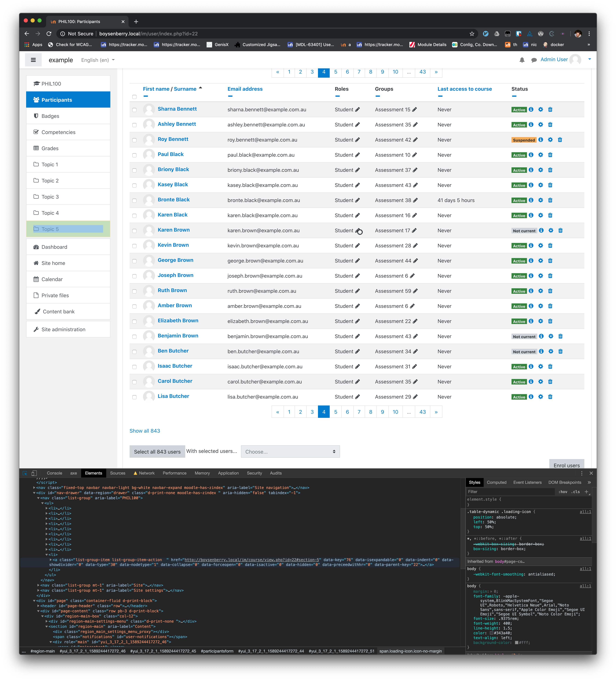This screenshot has height=680, width=616.
Task: Toggle the DevTools device toolbar icon
Action: [34, 473]
